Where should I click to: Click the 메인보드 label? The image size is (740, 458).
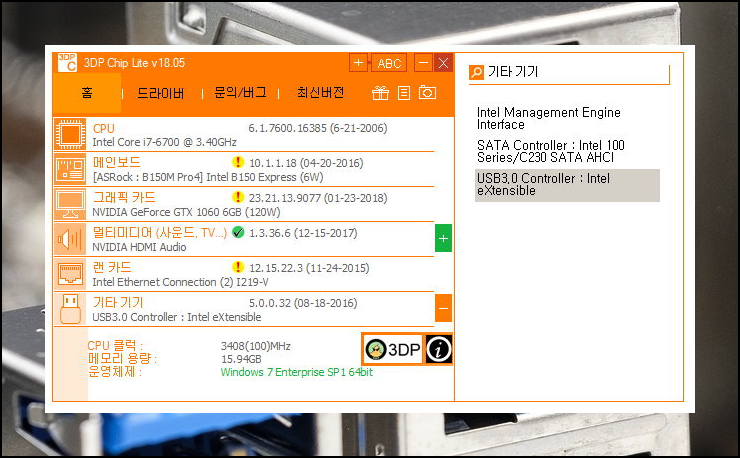(117, 162)
